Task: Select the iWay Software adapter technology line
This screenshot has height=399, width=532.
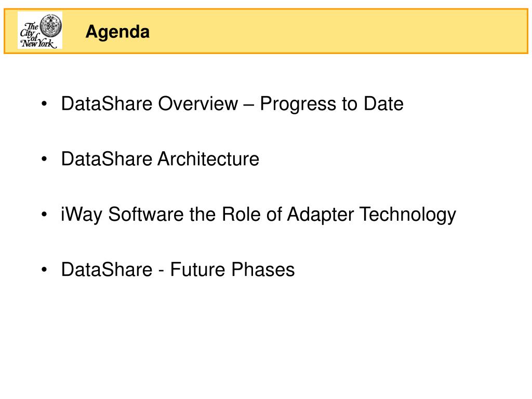Action: [x=259, y=215]
